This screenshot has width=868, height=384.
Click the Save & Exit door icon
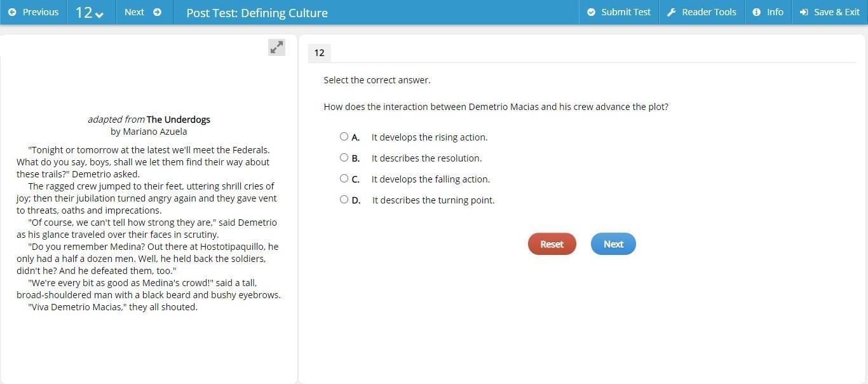(804, 12)
